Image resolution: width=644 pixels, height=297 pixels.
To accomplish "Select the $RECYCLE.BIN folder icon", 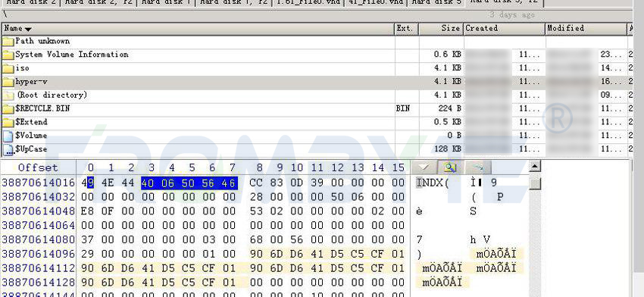I will coord(8,109).
